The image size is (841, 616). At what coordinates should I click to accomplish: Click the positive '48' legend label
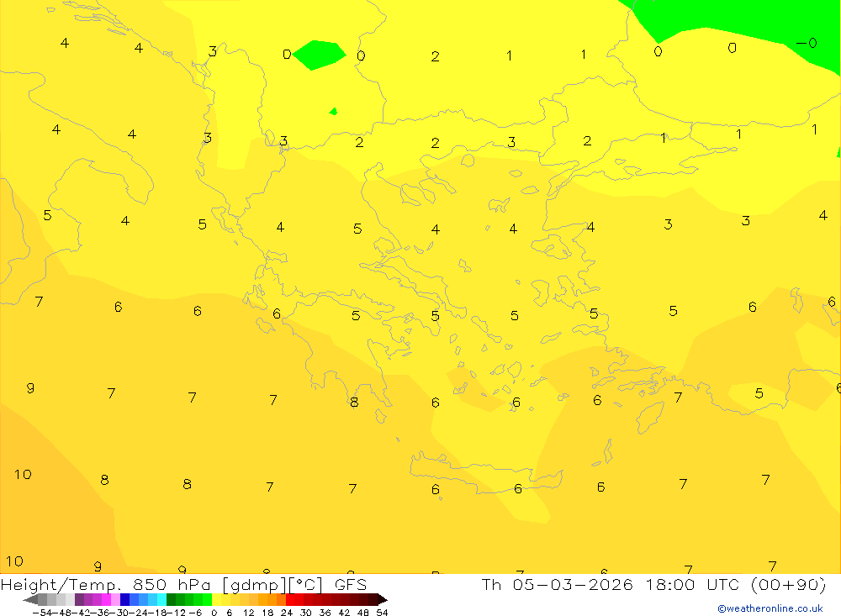tap(363, 613)
